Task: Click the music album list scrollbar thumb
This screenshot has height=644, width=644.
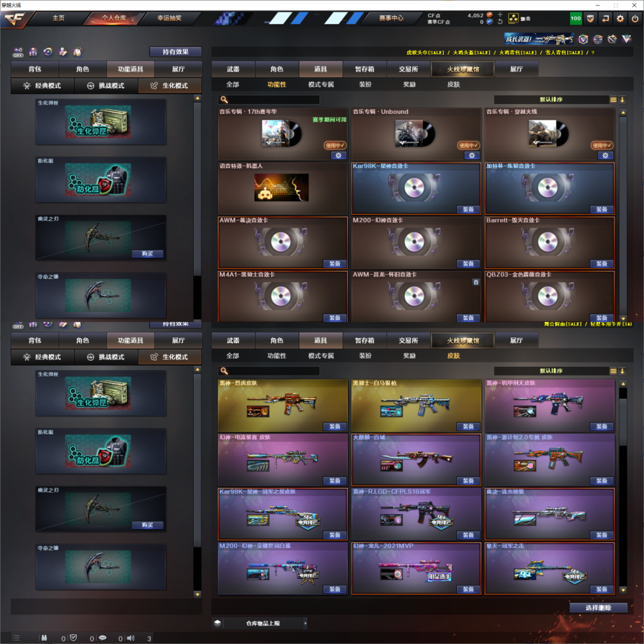Action: [x=623, y=216]
